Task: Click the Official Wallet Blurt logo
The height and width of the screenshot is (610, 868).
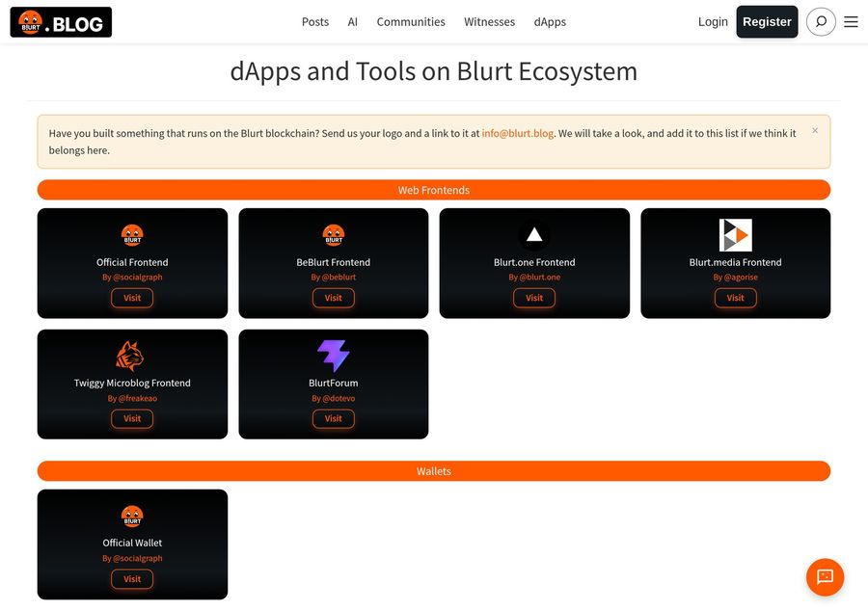Action: pos(132,516)
